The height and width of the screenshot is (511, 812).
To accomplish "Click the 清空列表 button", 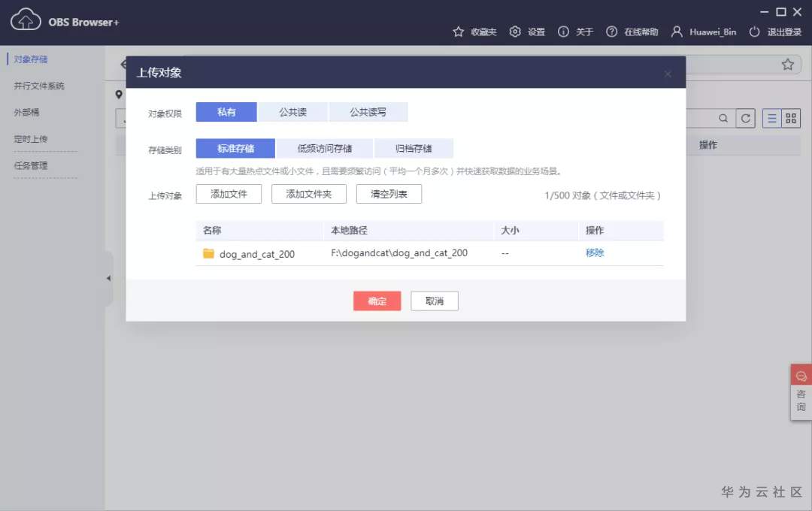I will 389,194.
